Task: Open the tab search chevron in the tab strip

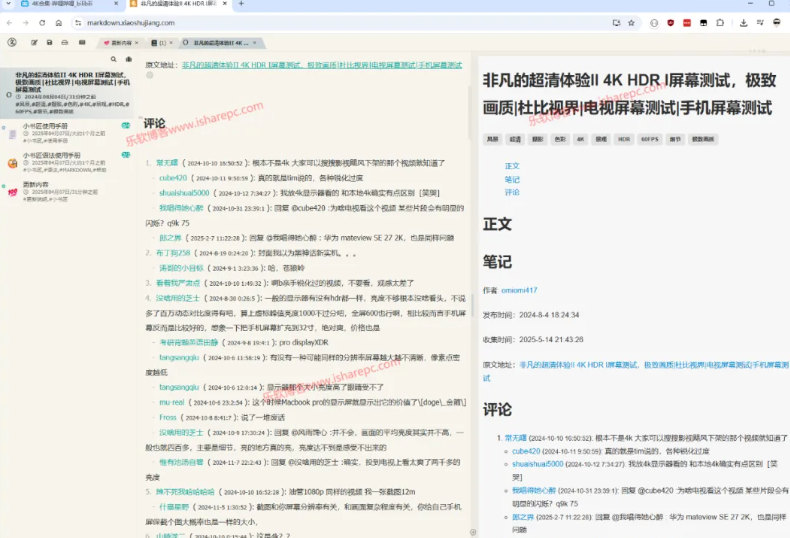Action: click(x=8, y=4)
